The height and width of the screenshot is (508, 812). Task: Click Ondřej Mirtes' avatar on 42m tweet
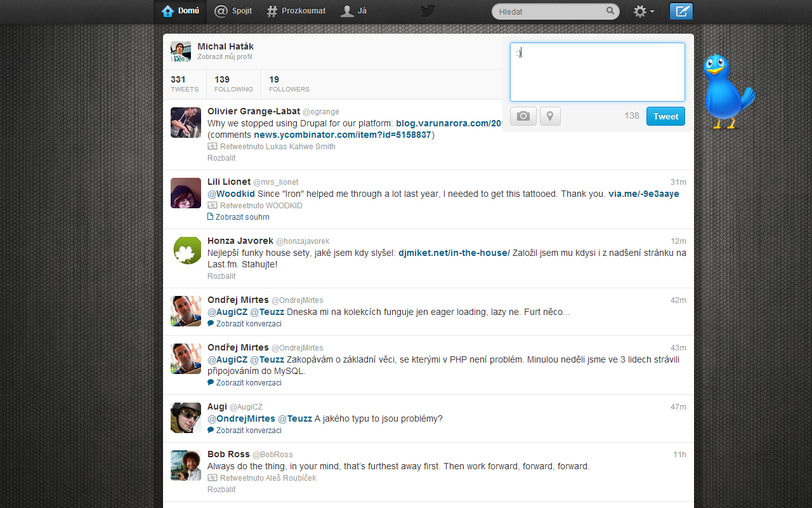tap(186, 311)
